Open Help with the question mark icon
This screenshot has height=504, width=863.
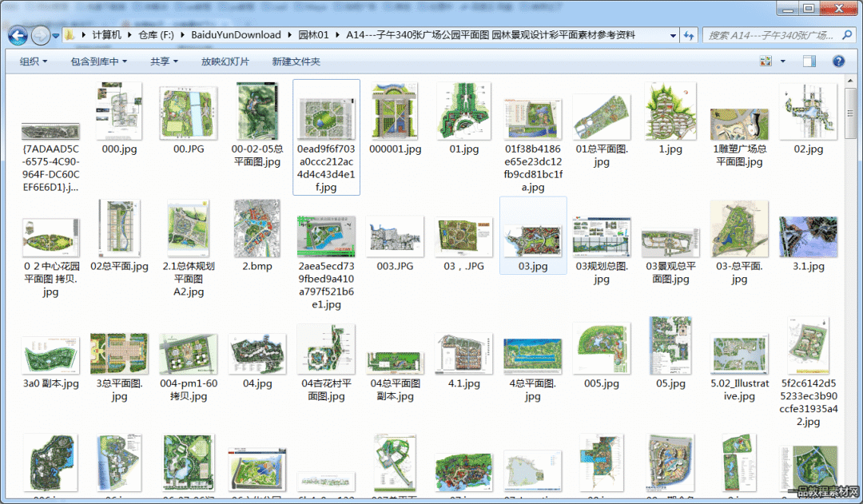[838, 61]
